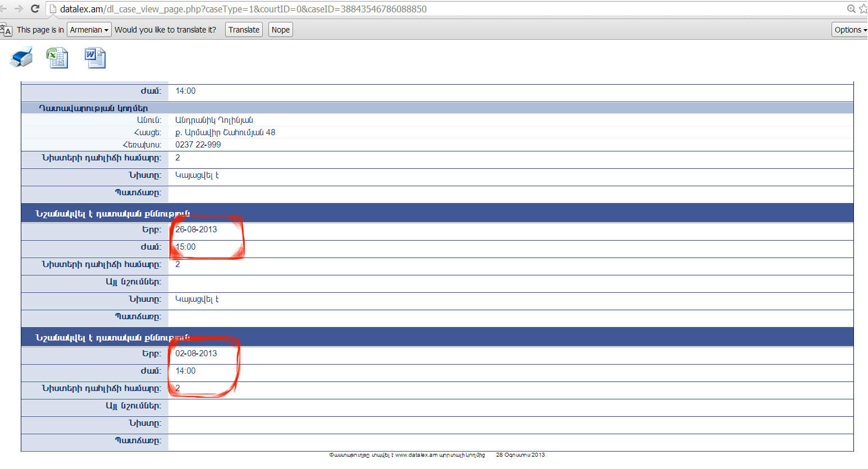
Task: Click the Translate button
Action: (244, 30)
